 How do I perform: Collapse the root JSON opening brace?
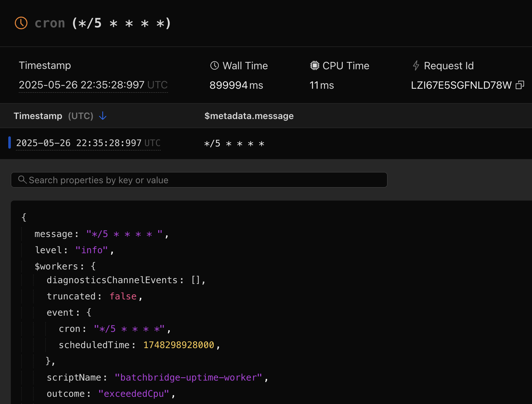pos(24,217)
